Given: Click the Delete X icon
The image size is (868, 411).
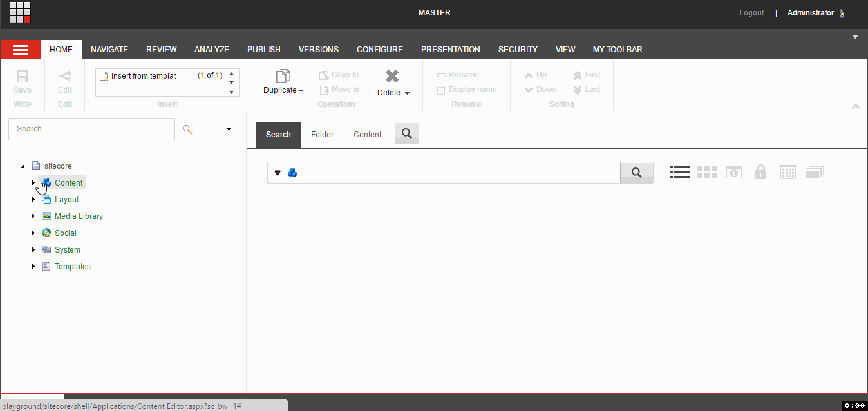Looking at the screenshot, I should [392, 76].
